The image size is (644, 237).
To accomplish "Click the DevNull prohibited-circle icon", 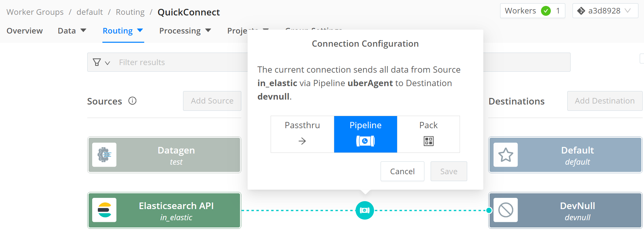I will [x=506, y=210].
